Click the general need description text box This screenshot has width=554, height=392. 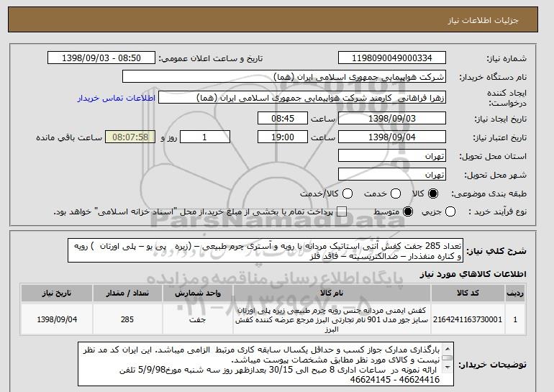tap(265, 251)
